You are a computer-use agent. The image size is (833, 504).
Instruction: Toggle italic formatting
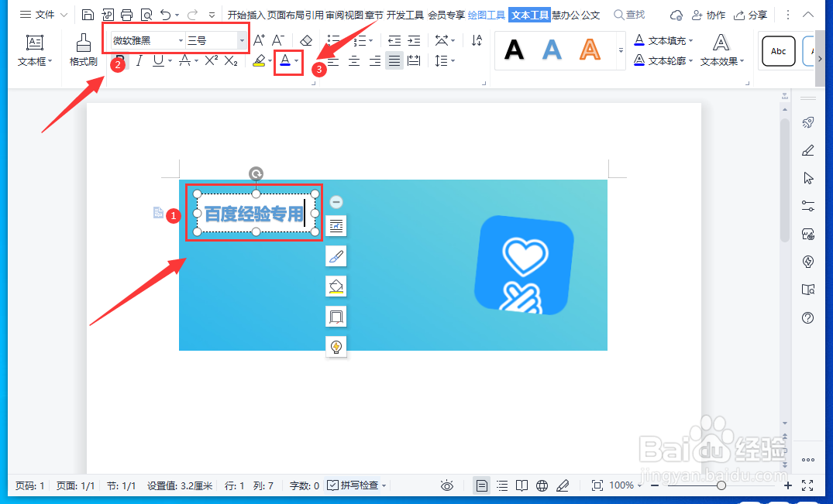tap(139, 60)
